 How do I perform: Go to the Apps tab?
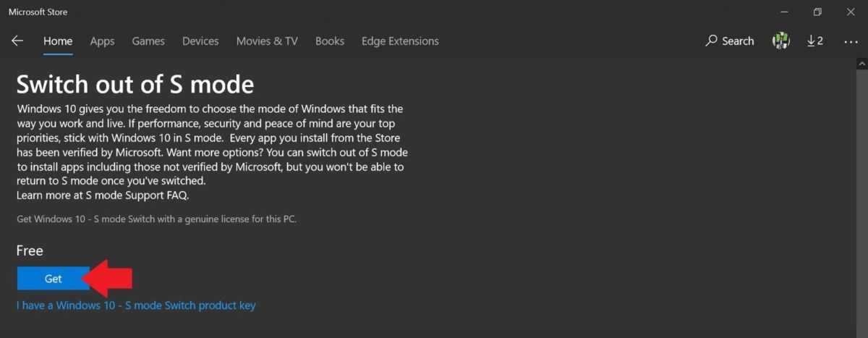tap(102, 41)
